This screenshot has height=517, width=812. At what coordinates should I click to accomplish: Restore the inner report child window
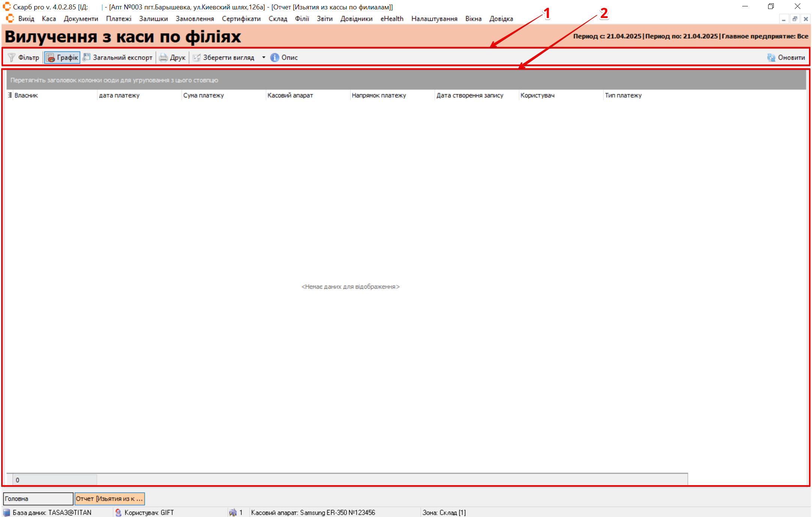pos(794,19)
